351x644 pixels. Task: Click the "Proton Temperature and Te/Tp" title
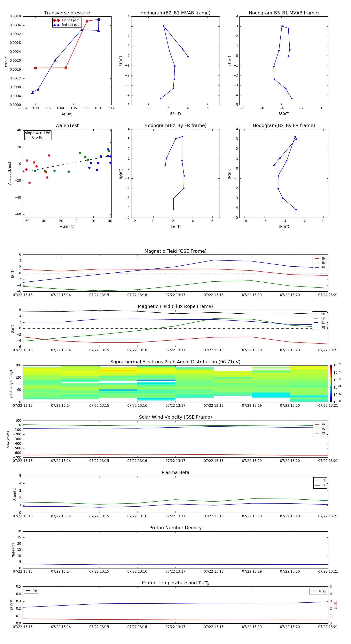click(175, 583)
